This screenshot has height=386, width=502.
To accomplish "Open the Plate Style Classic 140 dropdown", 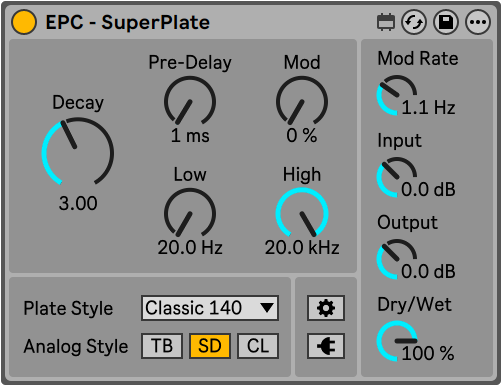I will coord(210,308).
